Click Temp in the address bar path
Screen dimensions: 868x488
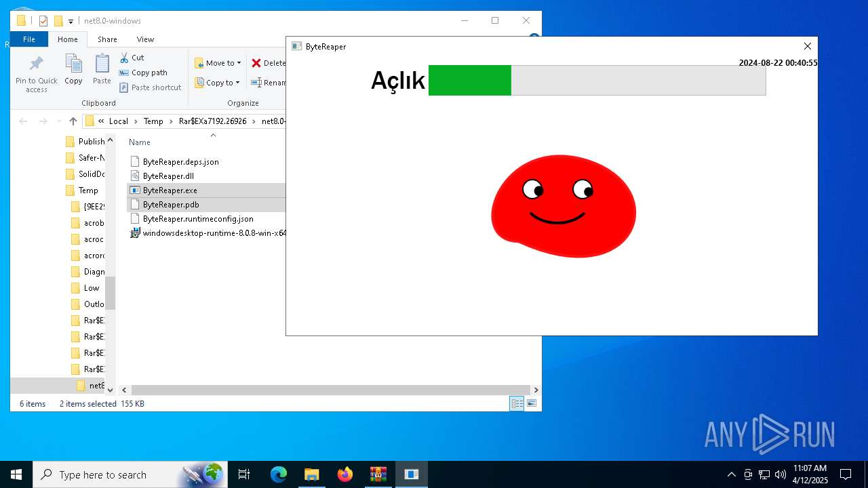153,121
